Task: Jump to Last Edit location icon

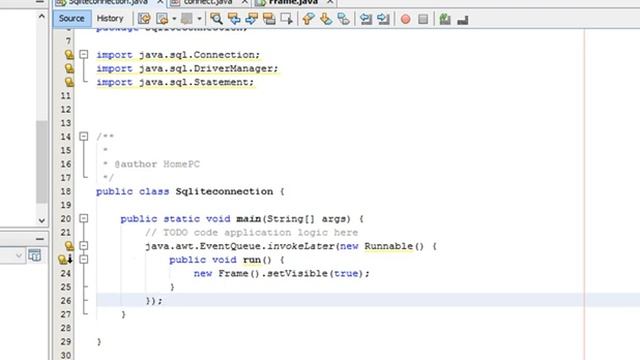Action: pyautogui.click(x=144, y=19)
